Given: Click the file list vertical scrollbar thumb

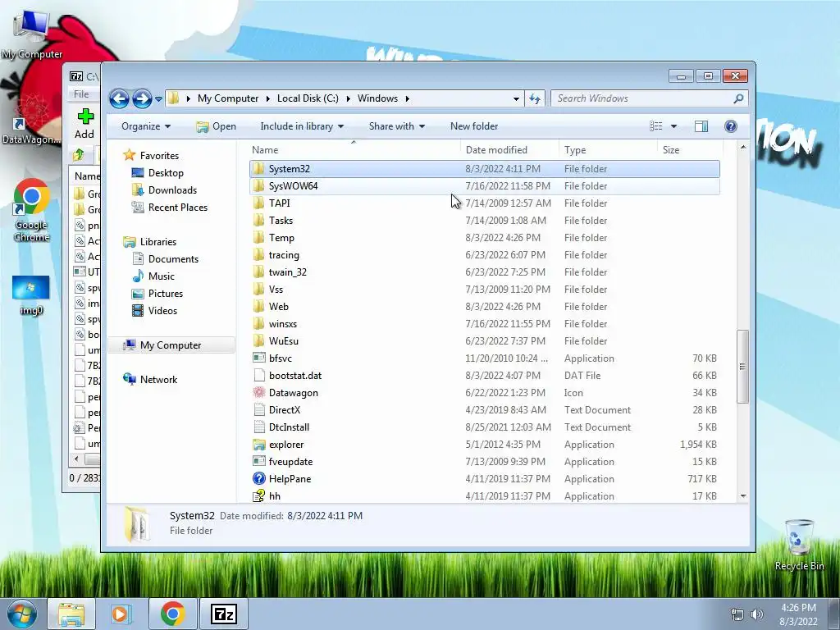Looking at the screenshot, I should [742, 367].
